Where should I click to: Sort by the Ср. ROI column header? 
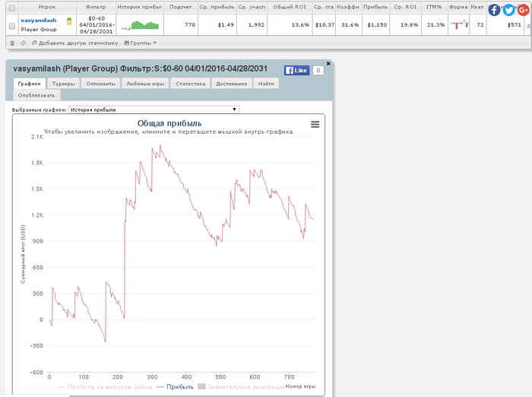click(405, 7)
